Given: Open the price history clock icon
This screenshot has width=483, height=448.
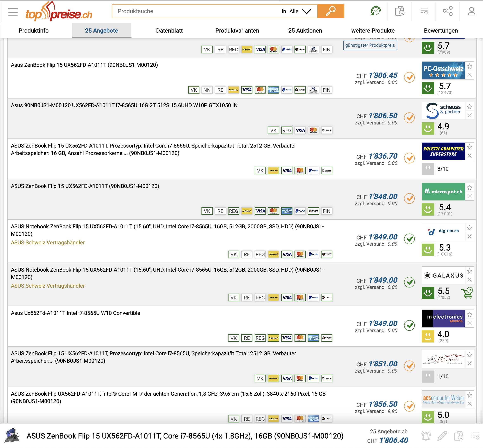Looking at the screenshot, I should (376, 11).
